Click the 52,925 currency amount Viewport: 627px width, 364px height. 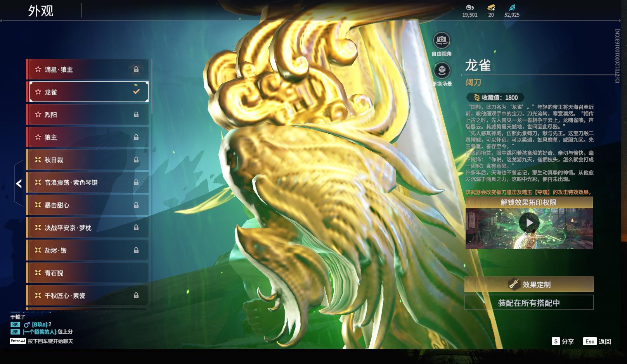coord(512,15)
